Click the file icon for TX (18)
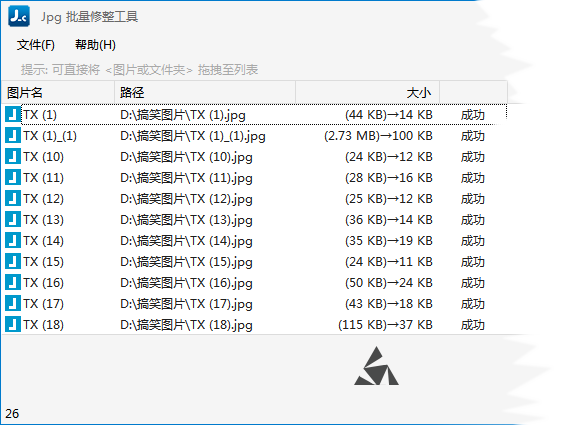 click(x=13, y=324)
